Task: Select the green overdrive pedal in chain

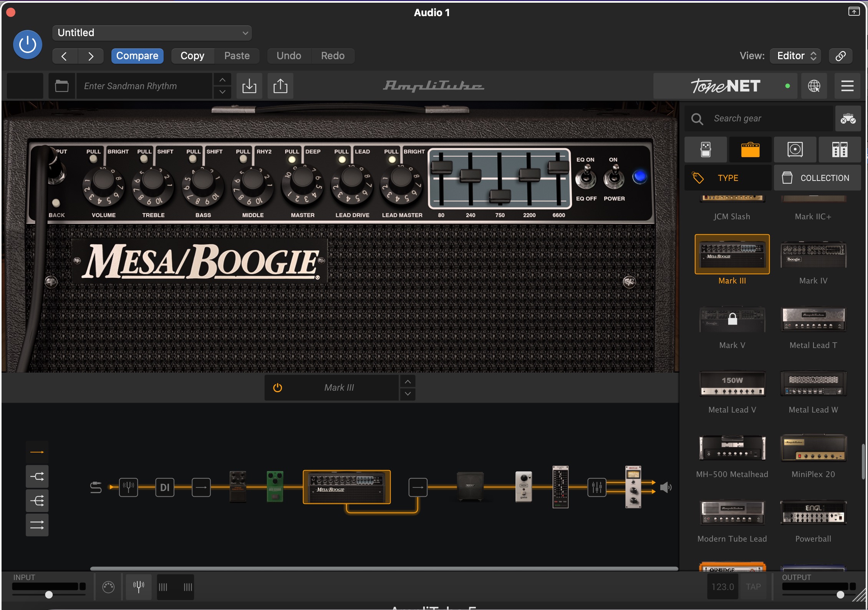Action: (x=275, y=487)
